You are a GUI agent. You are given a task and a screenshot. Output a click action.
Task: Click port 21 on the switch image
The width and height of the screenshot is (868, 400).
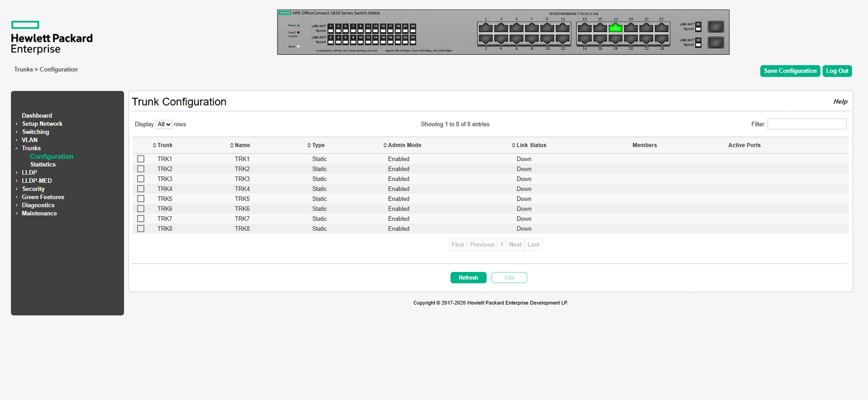646,28
